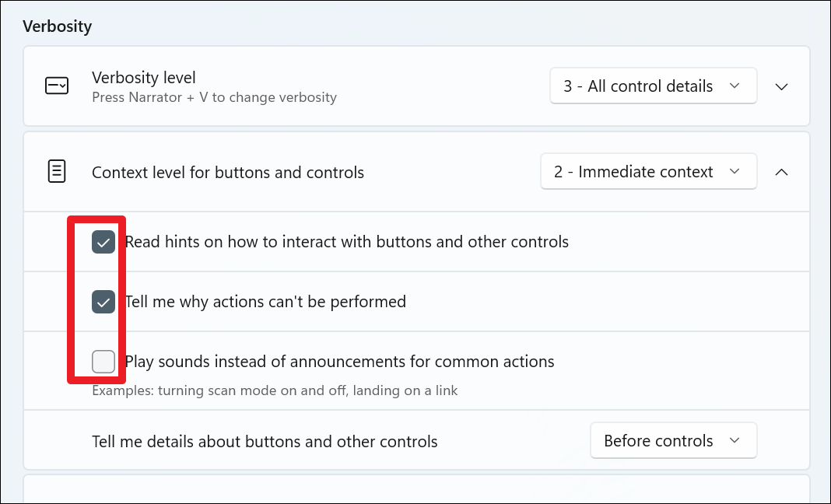Click the 'Verbosity' section heading
Viewport: 831px width, 504px height.
pyautogui.click(x=58, y=26)
